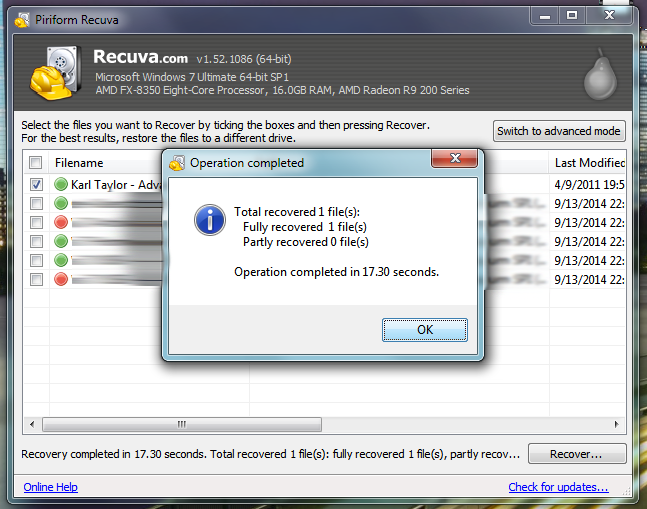Click Operation completed in 17.30 seconds text
The width and height of the screenshot is (647, 509).
(336, 272)
